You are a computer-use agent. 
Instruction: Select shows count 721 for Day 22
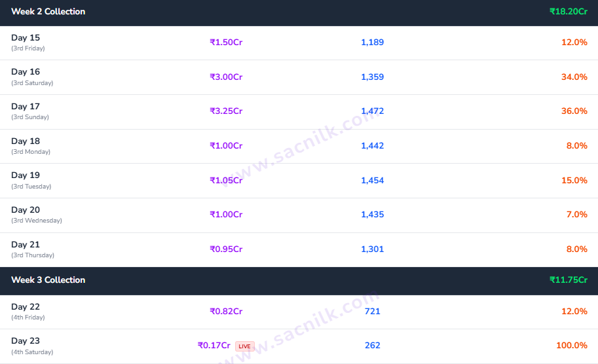tap(372, 312)
